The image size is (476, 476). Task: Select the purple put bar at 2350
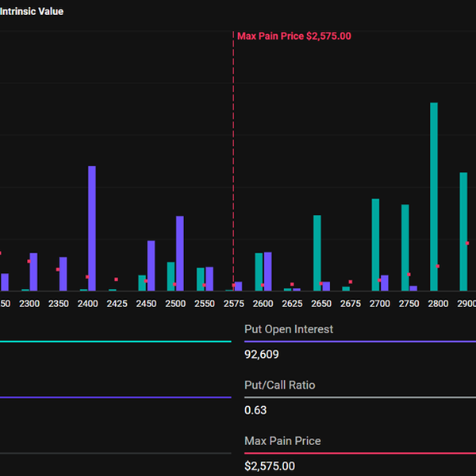point(63,274)
